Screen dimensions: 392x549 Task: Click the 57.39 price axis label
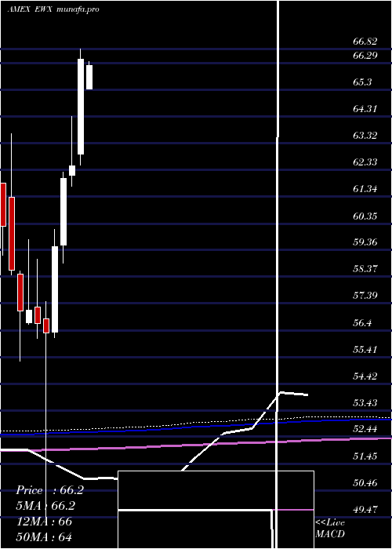click(x=365, y=296)
